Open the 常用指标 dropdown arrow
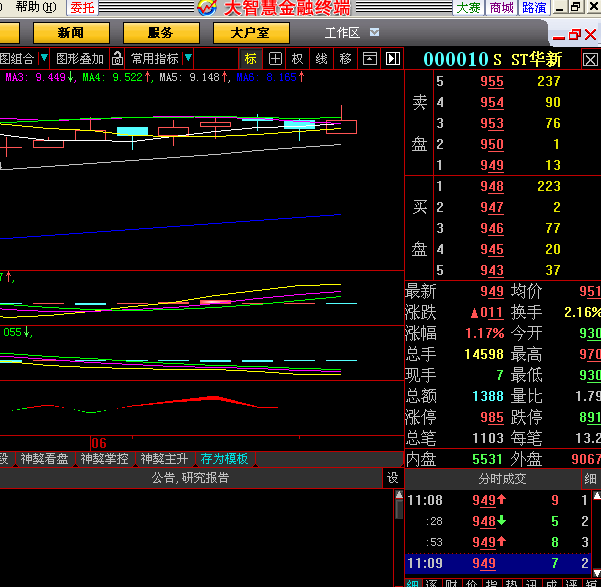The height and width of the screenshot is (587, 601). [x=188, y=58]
